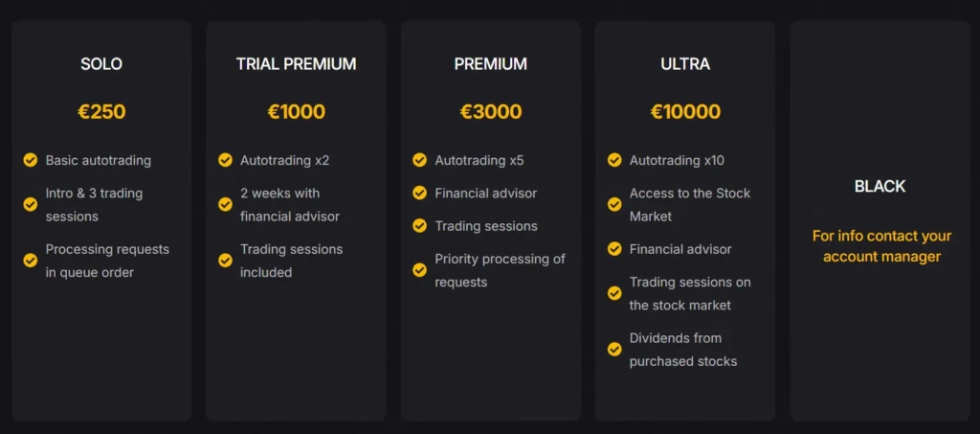Viewport: 980px width, 434px height.
Task: Select the €3000 price label
Action: 491,112
